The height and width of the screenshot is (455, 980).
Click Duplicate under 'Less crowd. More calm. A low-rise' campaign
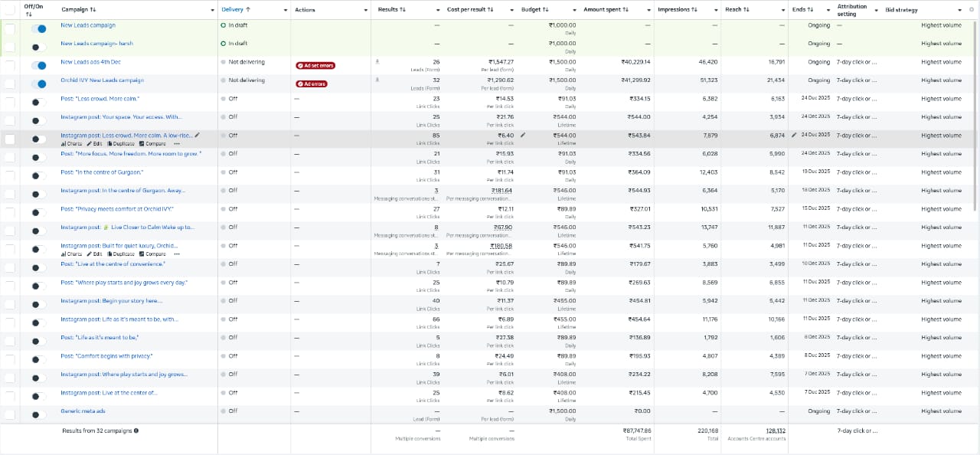(x=121, y=144)
